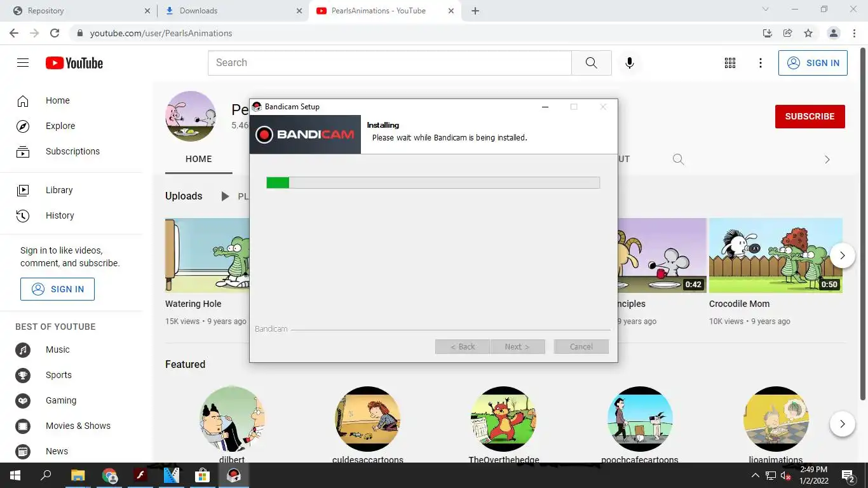This screenshot has height=488, width=868.
Task: Open Windows taskbar search
Action: pos(46,475)
